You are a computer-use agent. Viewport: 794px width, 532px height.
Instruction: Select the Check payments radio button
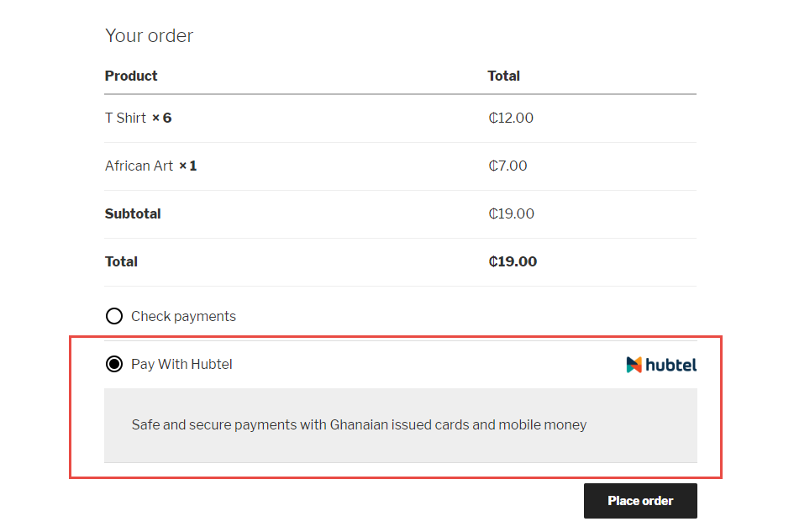(114, 317)
